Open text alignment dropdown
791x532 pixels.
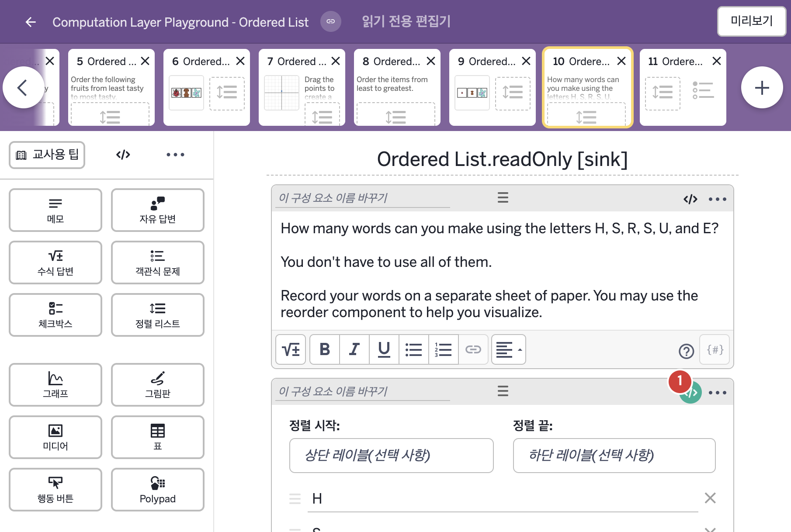tap(509, 349)
